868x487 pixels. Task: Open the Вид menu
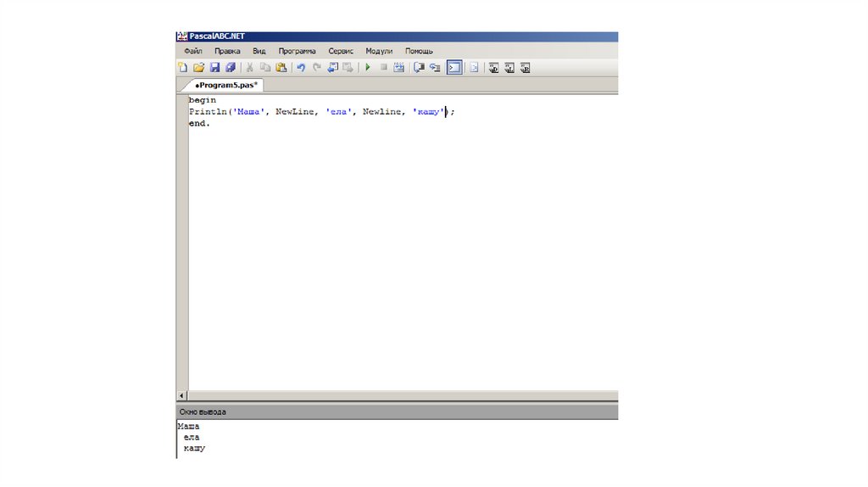[259, 51]
